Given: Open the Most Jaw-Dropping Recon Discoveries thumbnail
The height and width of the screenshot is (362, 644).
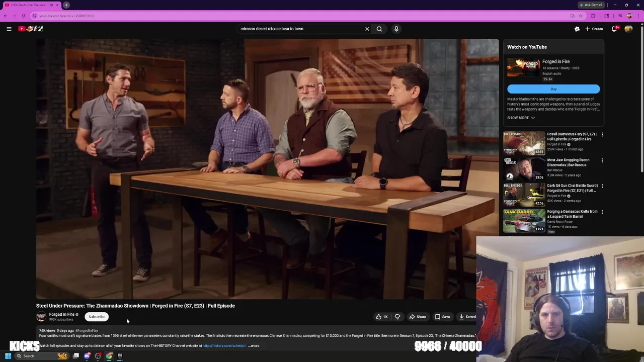Looking at the screenshot, I should tap(524, 169).
